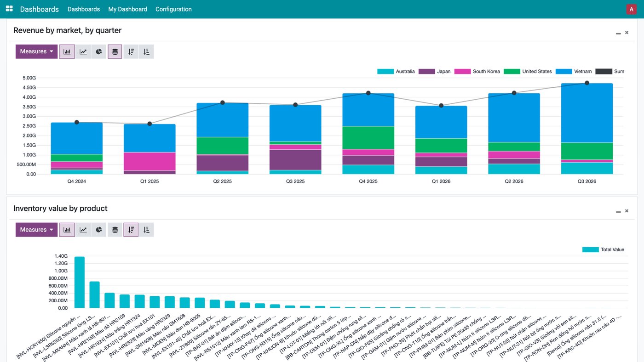
Task: Switch Revenue by market chart to pie chart
Action: (99, 51)
